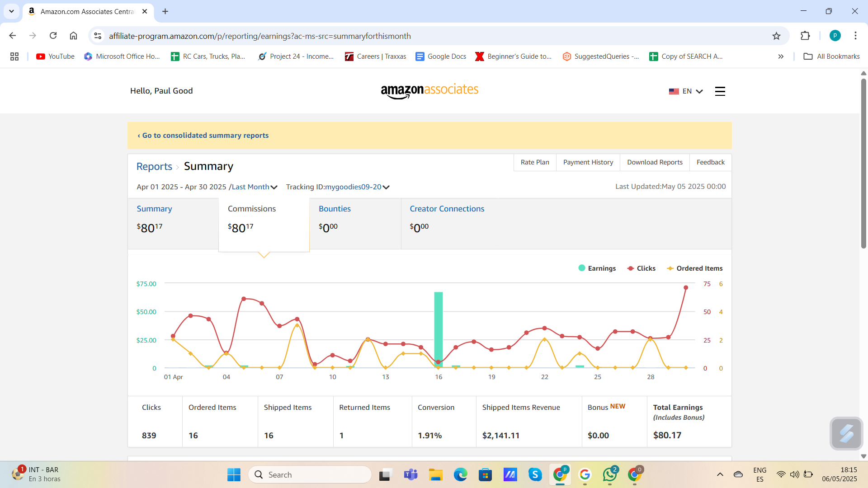Viewport: 868px width, 488px height.
Task: Open the browser extensions menu
Action: click(805, 36)
